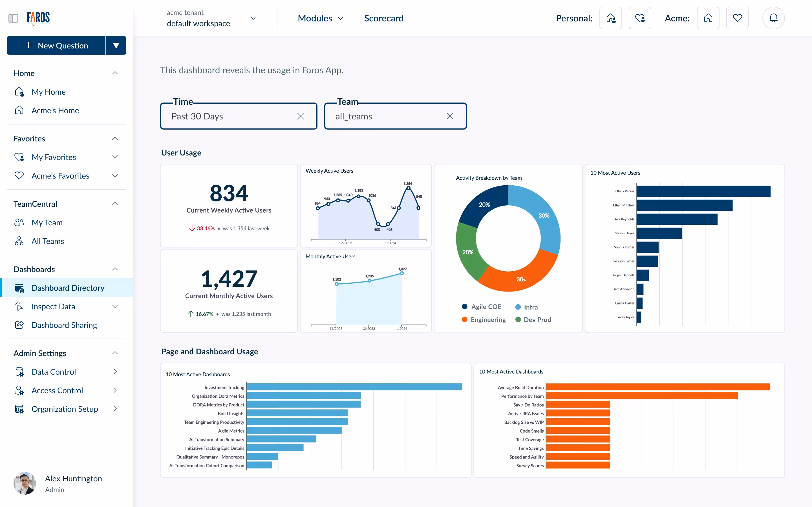Click the New Question button
Viewport: 812px width, 507px height.
click(56, 45)
